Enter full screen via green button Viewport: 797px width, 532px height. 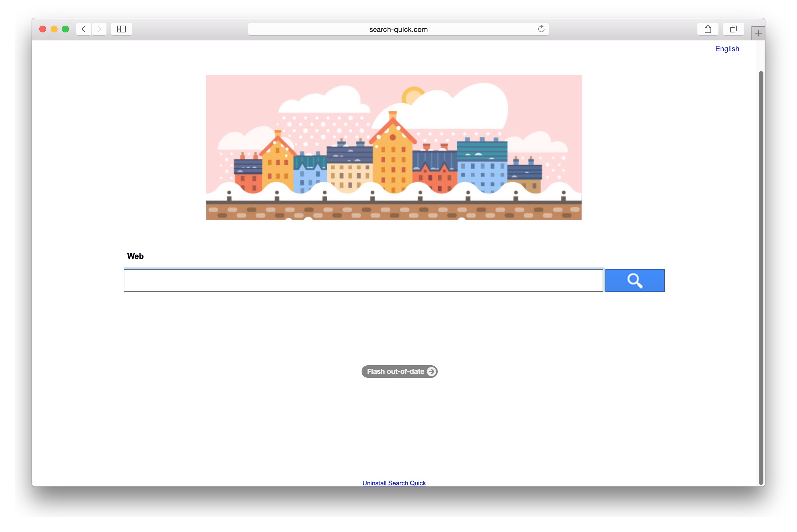pos(65,29)
